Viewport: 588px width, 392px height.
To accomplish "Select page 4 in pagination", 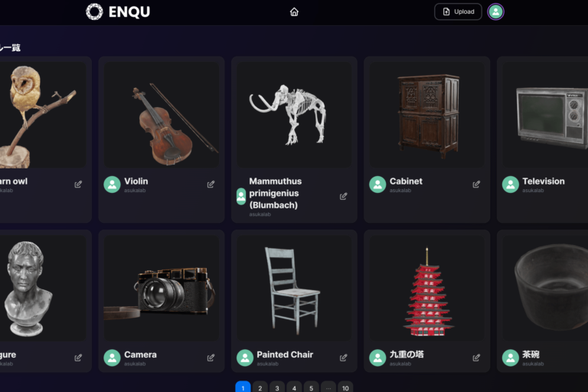I will (x=294, y=387).
